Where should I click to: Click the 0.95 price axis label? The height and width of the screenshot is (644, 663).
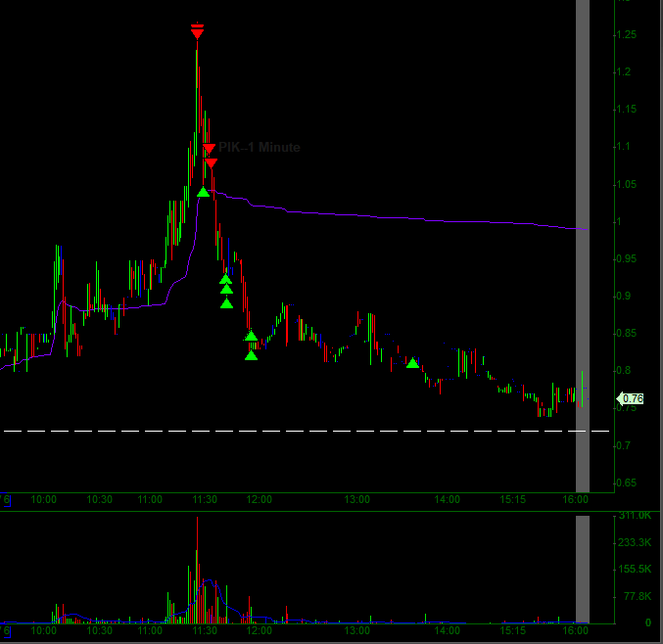626,258
